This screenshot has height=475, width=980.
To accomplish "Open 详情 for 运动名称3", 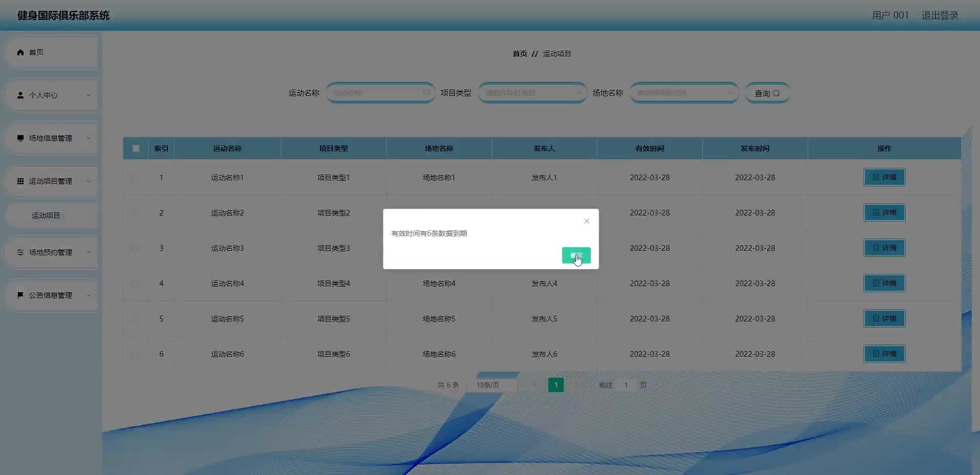I will point(884,248).
